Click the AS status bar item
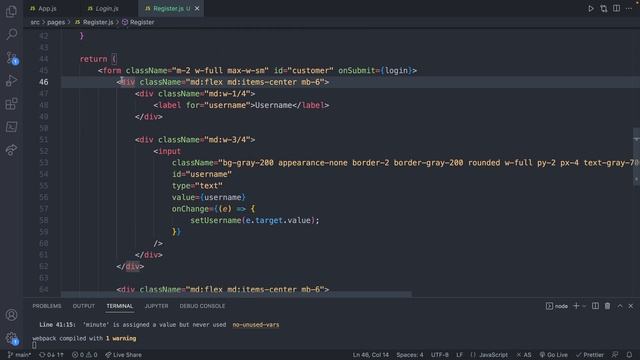The image size is (640, 360). tap(524, 355)
